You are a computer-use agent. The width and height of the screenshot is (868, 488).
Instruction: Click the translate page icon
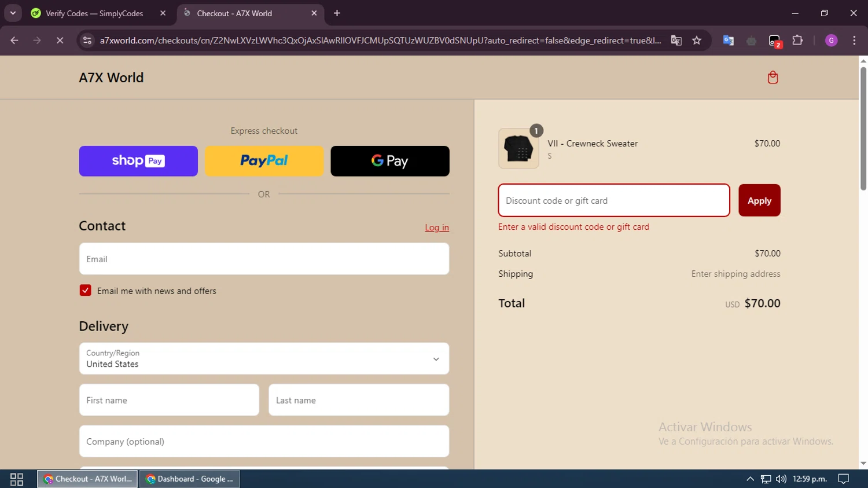[x=676, y=41]
